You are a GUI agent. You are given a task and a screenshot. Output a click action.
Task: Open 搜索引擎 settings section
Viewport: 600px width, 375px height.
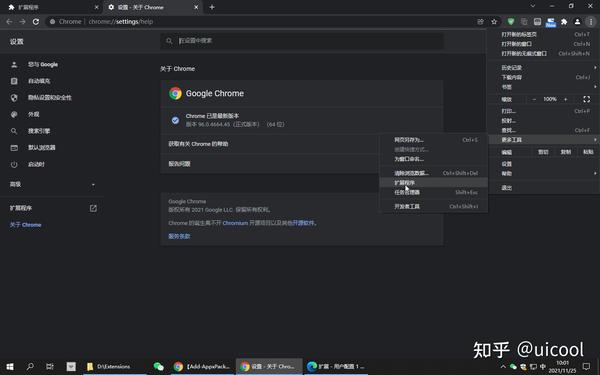click(x=39, y=131)
